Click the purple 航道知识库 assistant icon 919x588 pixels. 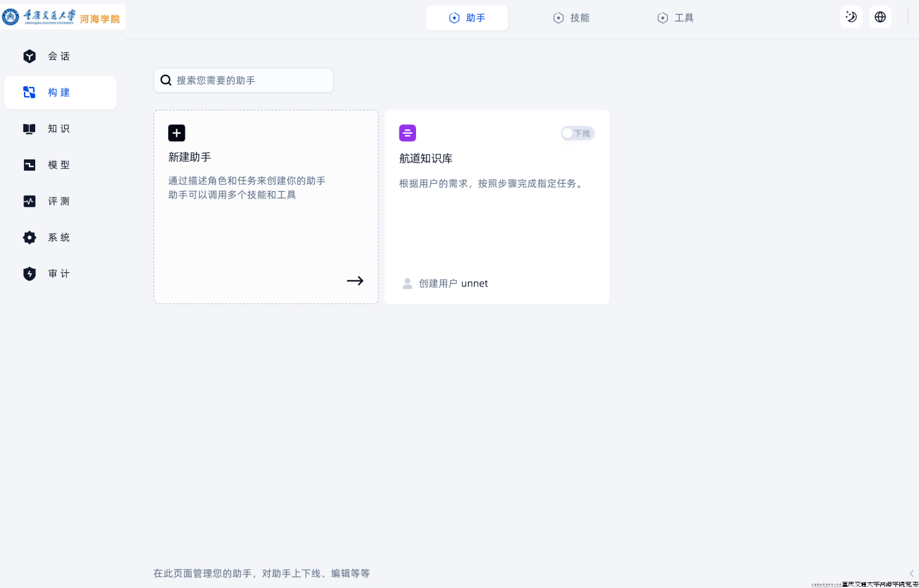(x=407, y=133)
